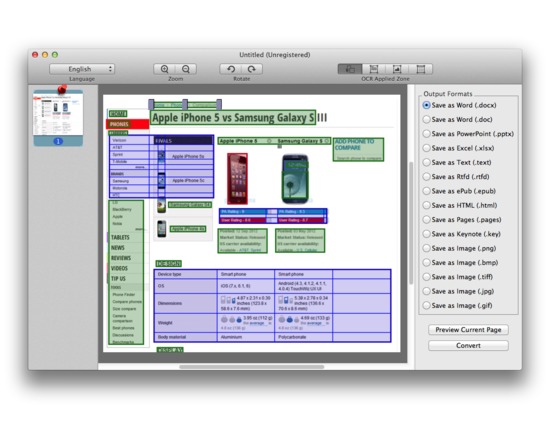Select Save as Image (.gif)
The height and width of the screenshot is (440, 550).
click(x=458, y=306)
